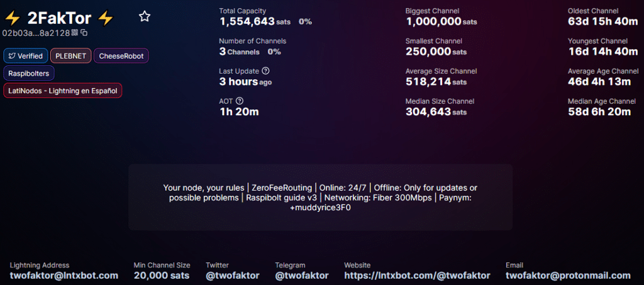Open LatiNodos - Lightning en Español tag

[x=63, y=91]
